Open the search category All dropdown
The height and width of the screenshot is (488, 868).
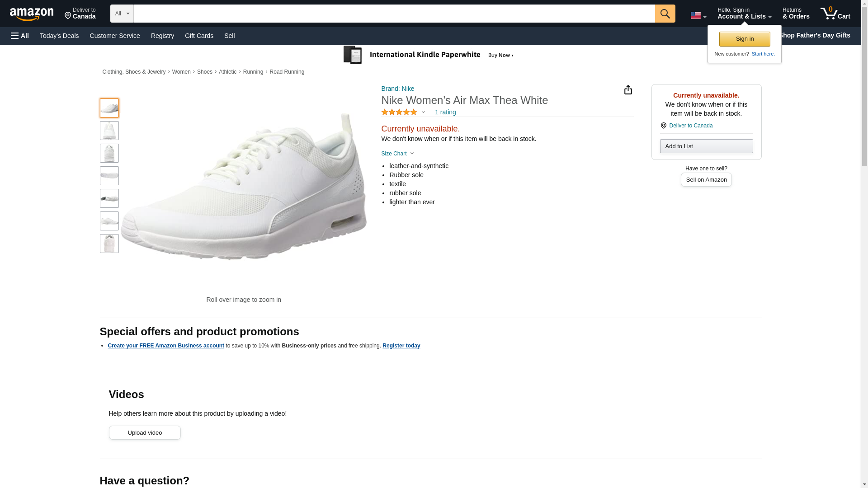pos(122,14)
